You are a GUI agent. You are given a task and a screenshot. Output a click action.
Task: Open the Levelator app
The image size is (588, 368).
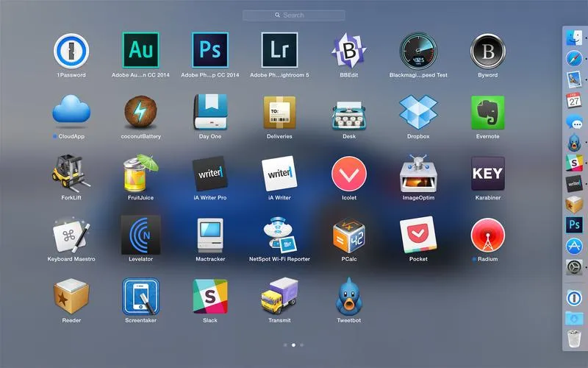click(x=140, y=235)
